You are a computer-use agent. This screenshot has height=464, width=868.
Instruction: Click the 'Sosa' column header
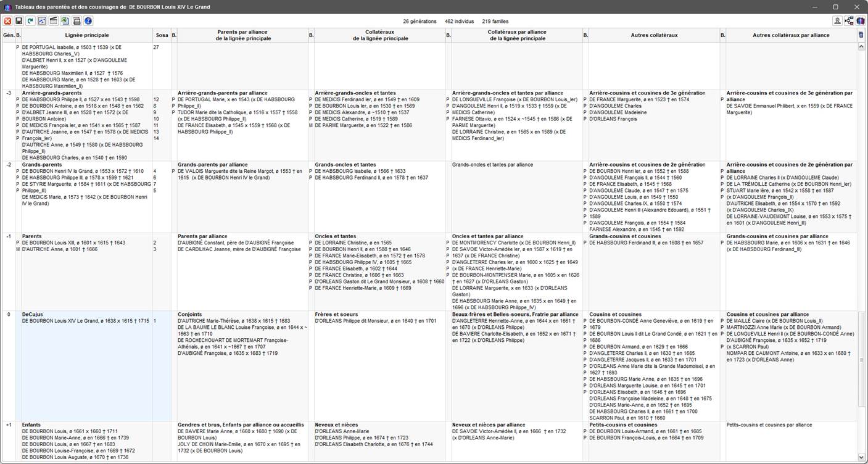[x=161, y=35]
